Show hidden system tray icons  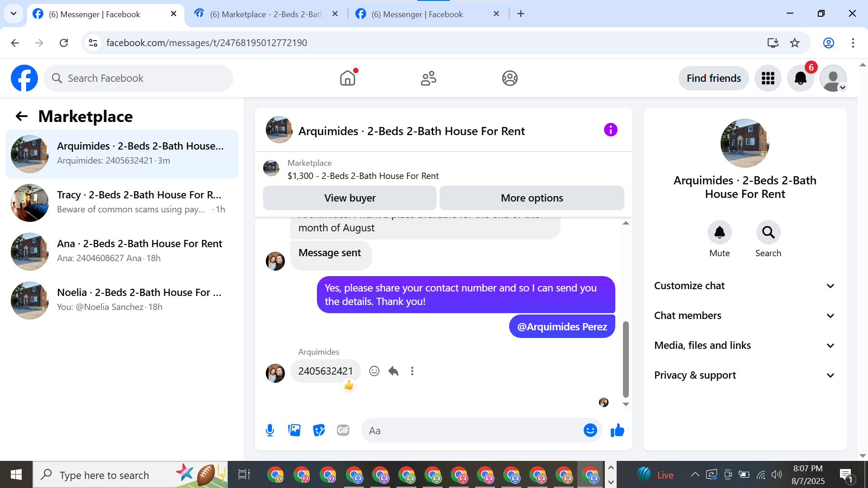pos(695,474)
